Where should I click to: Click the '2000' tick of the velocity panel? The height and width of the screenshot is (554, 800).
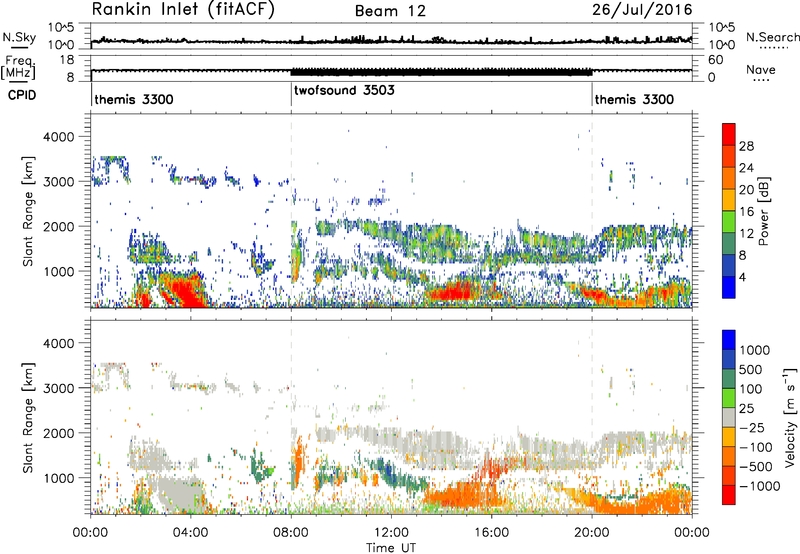point(59,433)
